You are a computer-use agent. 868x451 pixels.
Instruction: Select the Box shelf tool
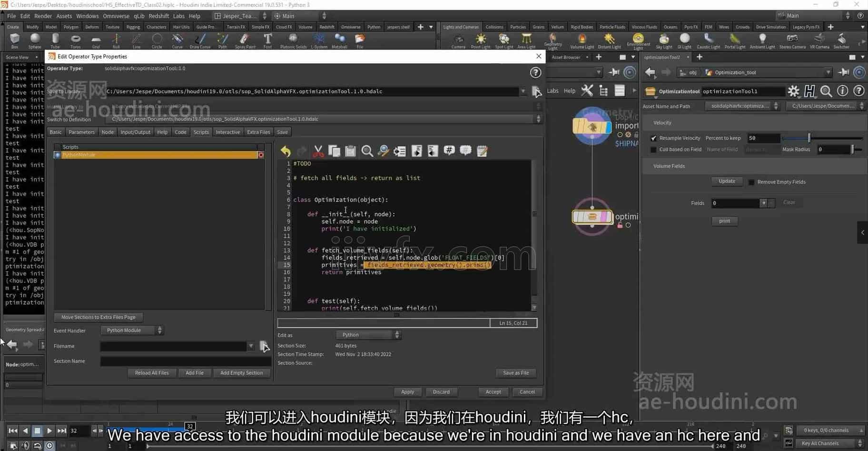pos(15,40)
